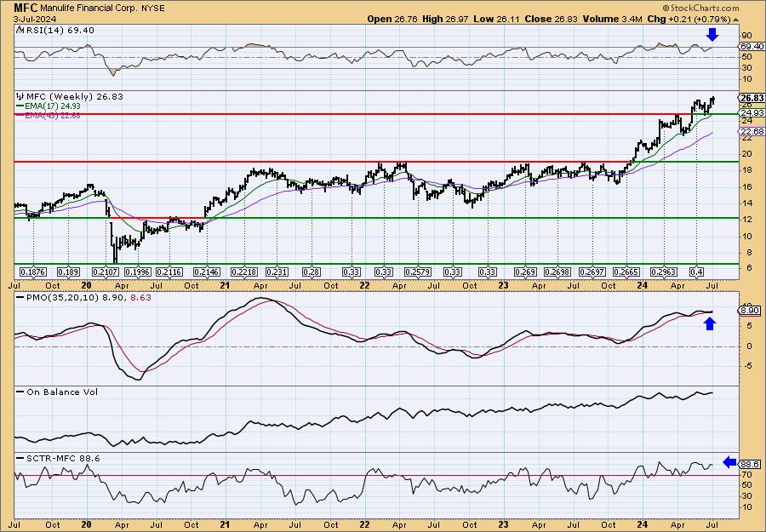Click the black line marker before PMO(35,20,10)
Viewport: 766px width, 532px height.
(x=20, y=297)
